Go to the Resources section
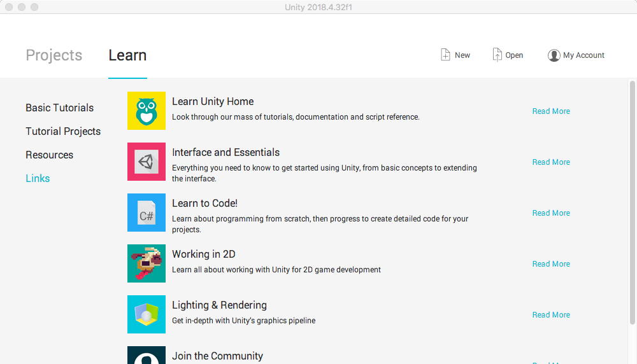This screenshot has height=364, width=637. click(x=50, y=155)
